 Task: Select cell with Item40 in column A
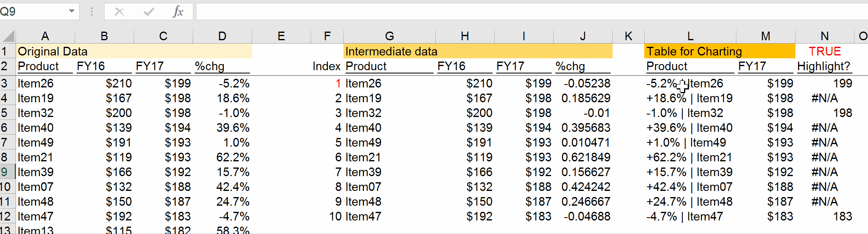point(36,128)
